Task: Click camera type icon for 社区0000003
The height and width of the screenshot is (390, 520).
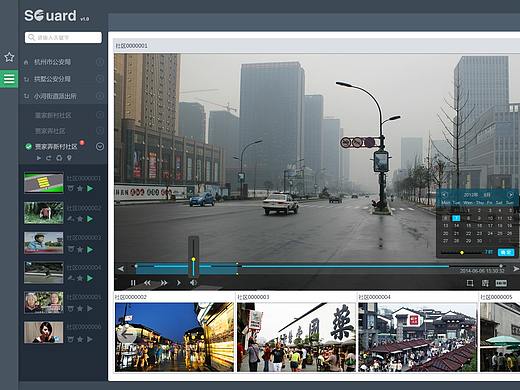Action: (x=70, y=249)
